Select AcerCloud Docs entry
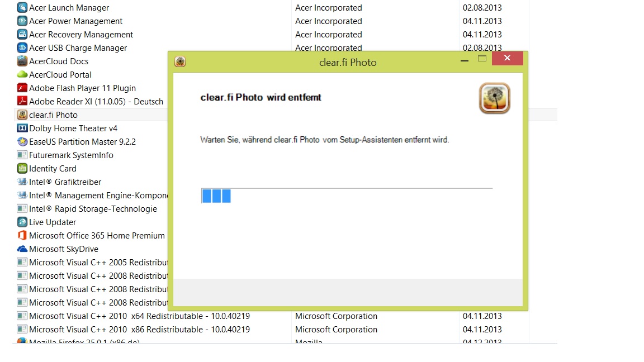This screenshot has width=644, height=362. (59, 61)
